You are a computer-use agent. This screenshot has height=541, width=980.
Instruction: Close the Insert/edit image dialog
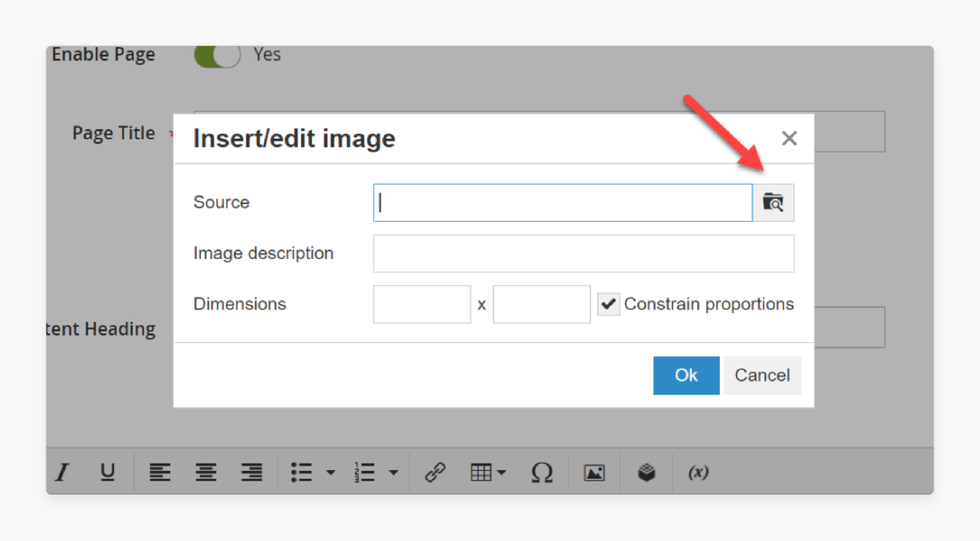tap(789, 139)
